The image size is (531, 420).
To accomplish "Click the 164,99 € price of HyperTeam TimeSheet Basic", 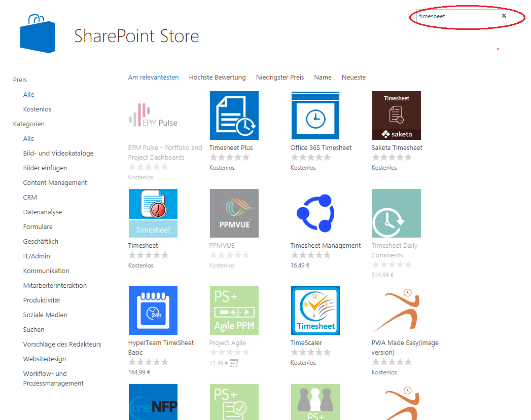I will click(x=139, y=372).
